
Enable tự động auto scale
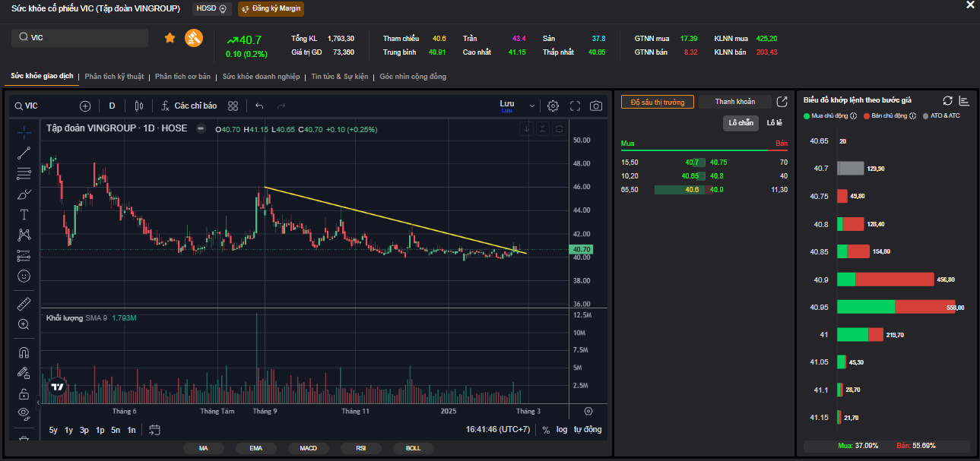588,430
